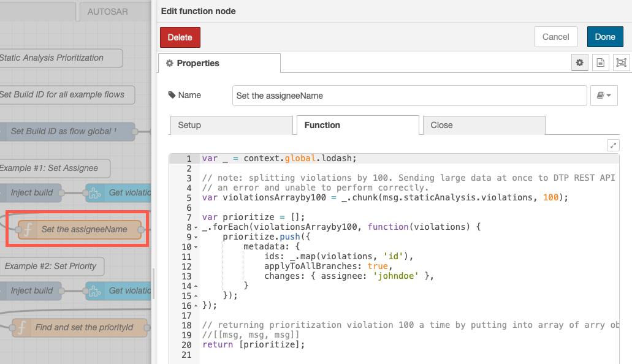The image size is (632, 364).
Task: Click Done to save the node
Action: click(x=605, y=37)
